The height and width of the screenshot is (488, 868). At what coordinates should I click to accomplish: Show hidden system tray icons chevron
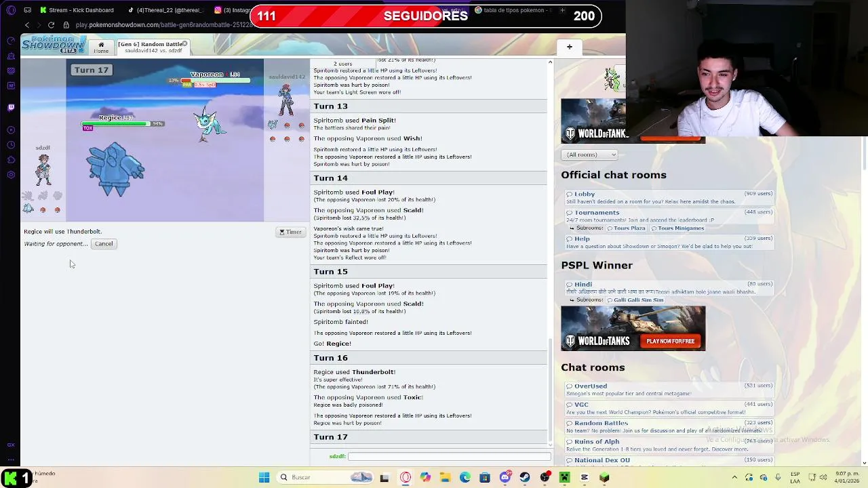point(734,477)
